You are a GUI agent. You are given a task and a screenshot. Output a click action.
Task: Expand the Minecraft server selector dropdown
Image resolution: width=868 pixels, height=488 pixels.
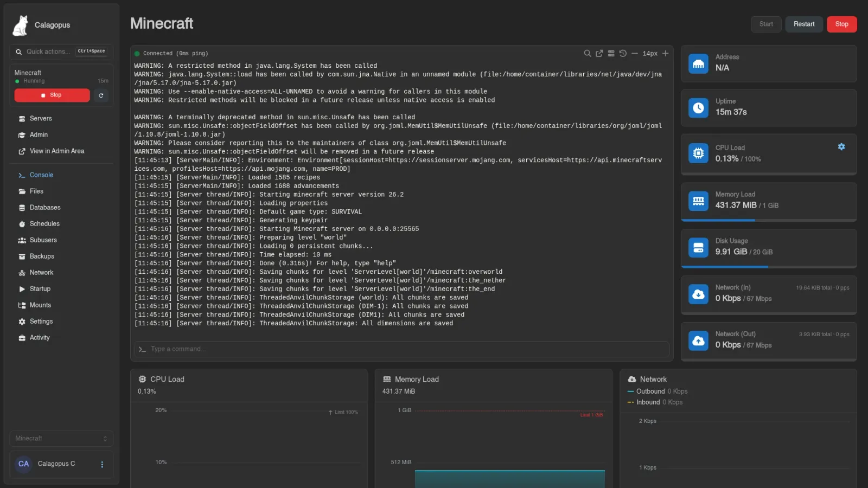tap(61, 438)
